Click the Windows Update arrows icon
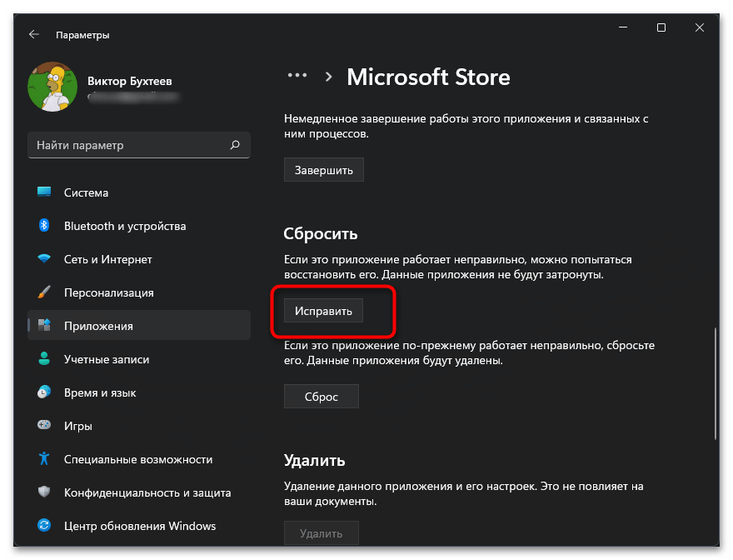 pos(45,526)
